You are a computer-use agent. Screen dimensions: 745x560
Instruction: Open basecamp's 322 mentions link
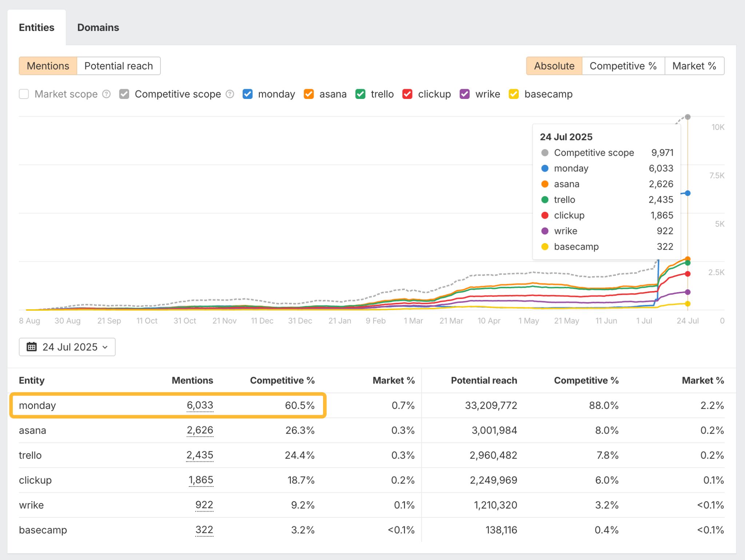[x=204, y=530]
